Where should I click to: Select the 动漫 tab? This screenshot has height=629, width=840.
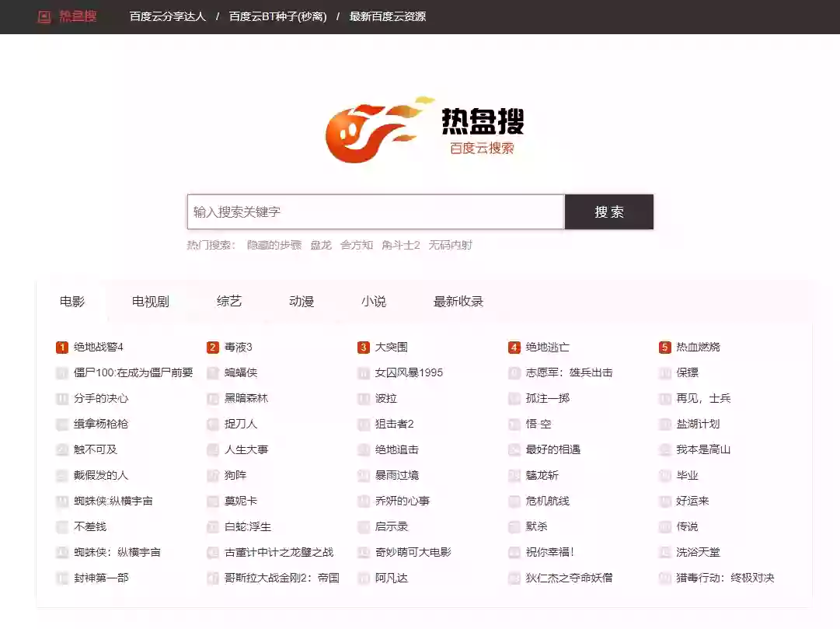click(x=301, y=301)
